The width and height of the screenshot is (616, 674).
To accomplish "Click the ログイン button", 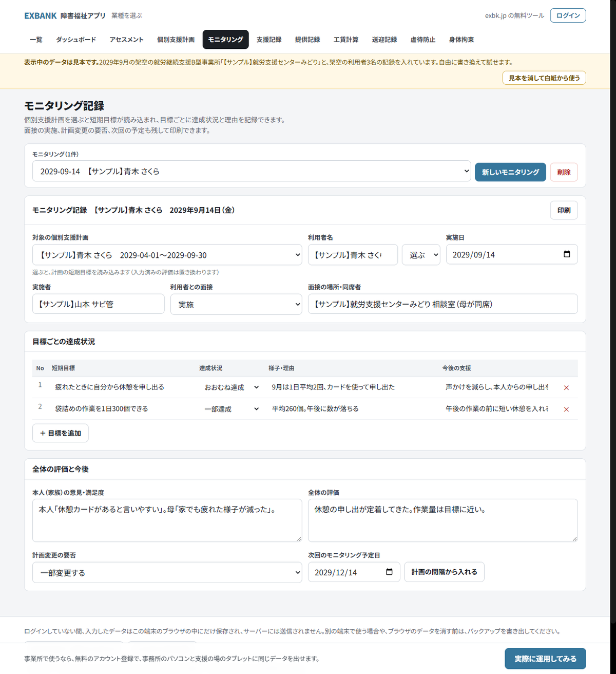I will (568, 15).
